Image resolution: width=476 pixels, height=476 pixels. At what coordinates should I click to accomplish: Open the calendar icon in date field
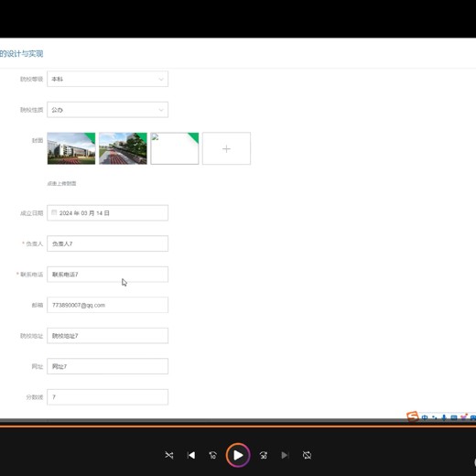[54, 212]
